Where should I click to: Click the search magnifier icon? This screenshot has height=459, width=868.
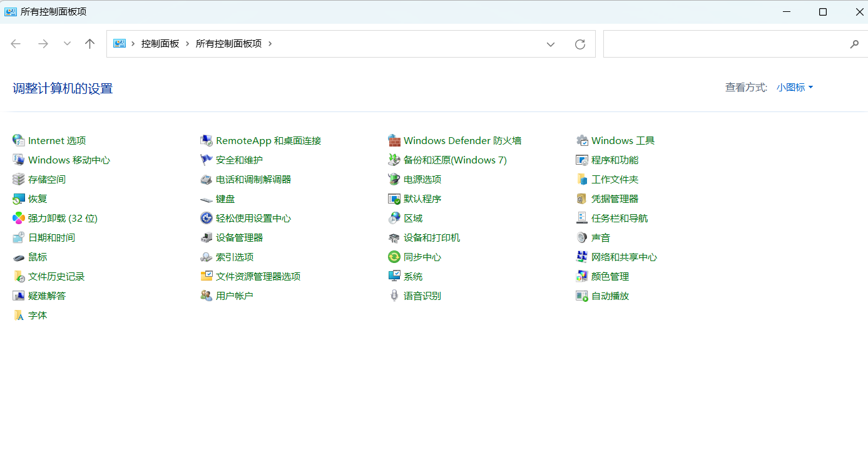(854, 44)
